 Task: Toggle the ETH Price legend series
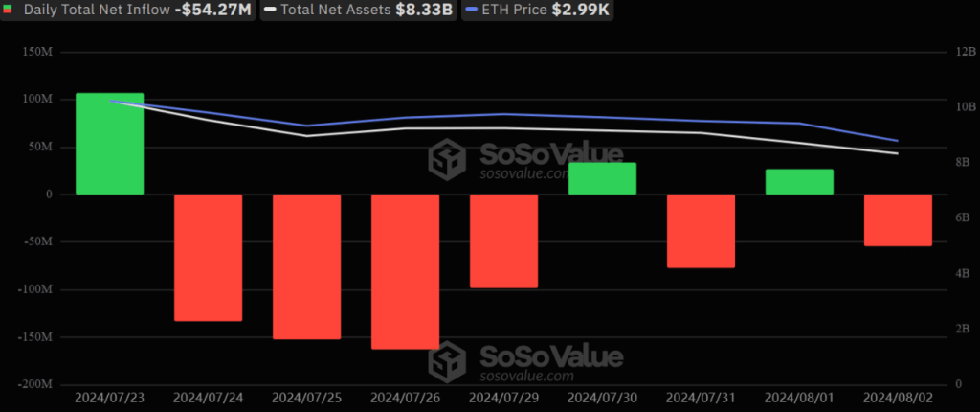pyautogui.click(x=539, y=10)
